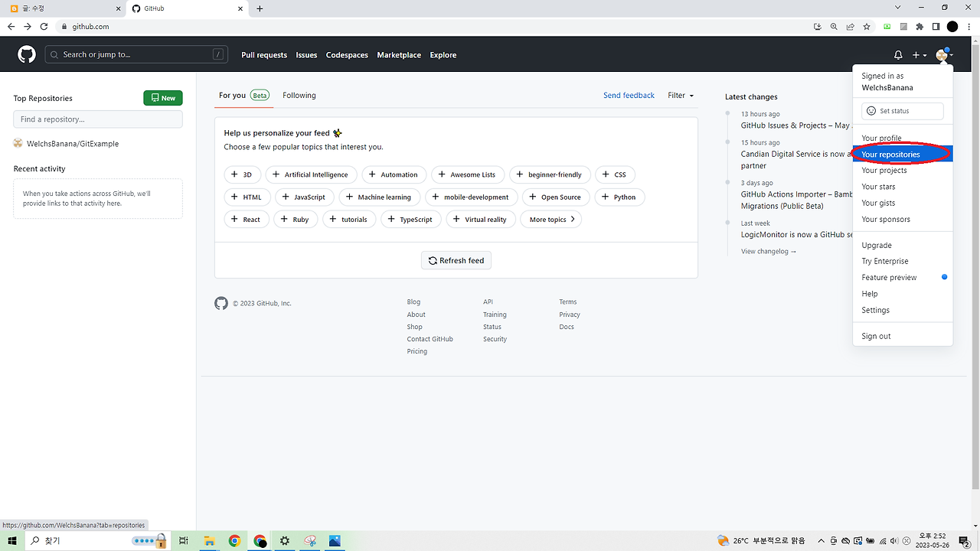
Task: Add the beginner-friendly topic
Action: (550, 174)
